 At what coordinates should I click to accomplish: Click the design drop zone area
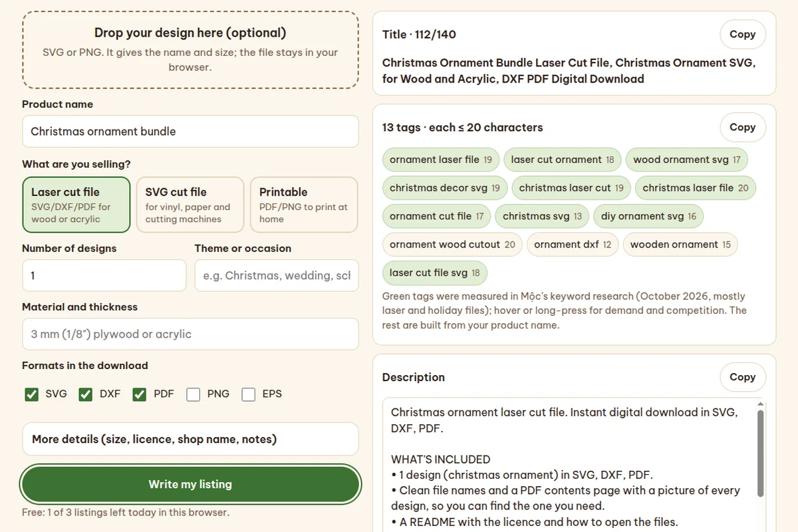tap(190, 49)
